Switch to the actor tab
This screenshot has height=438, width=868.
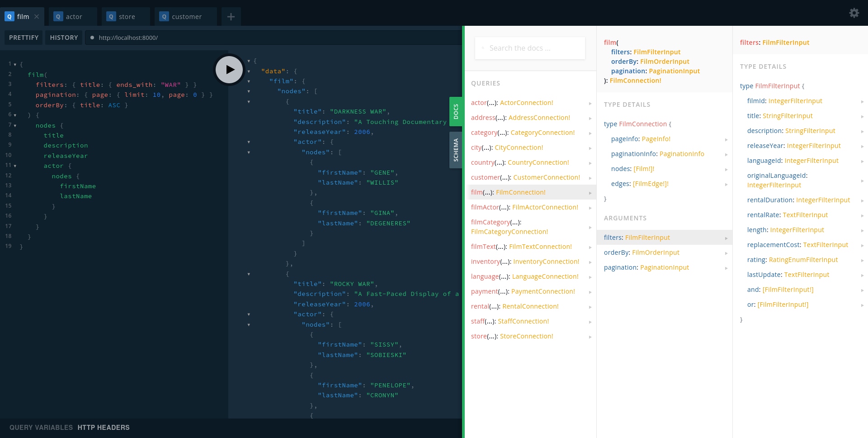(74, 16)
